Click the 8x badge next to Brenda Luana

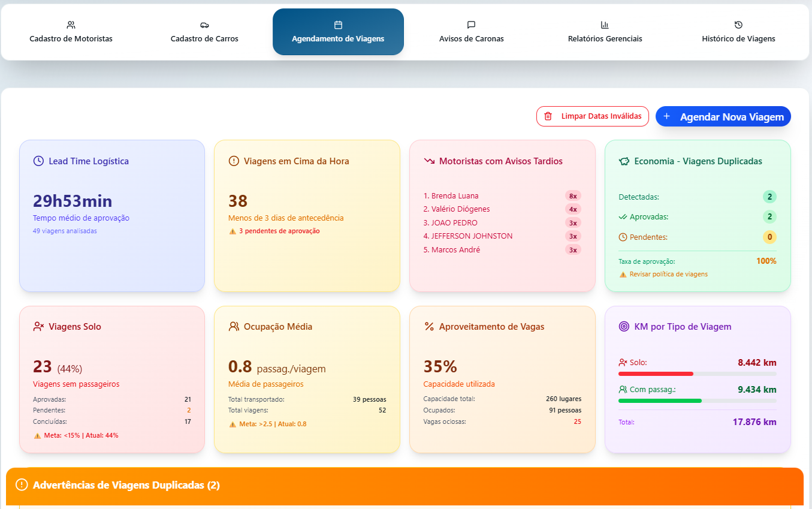tap(573, 196)
